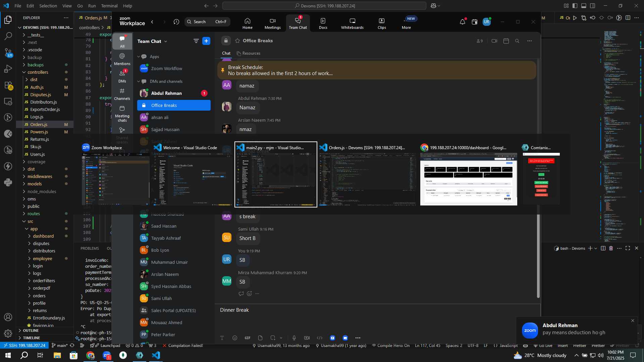Click SSH remote indicator in status bar
The width and height of the screenshot is (644, 362).
pyautogui.click(x=24, y=346)
